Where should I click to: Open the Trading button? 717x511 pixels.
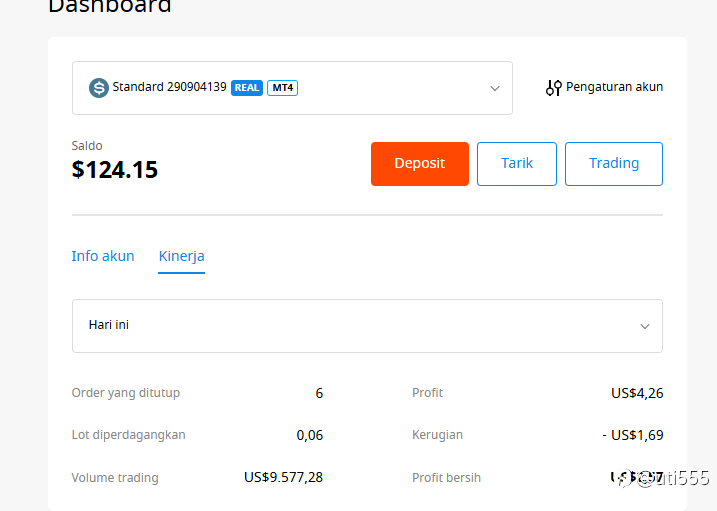point(613,164)
